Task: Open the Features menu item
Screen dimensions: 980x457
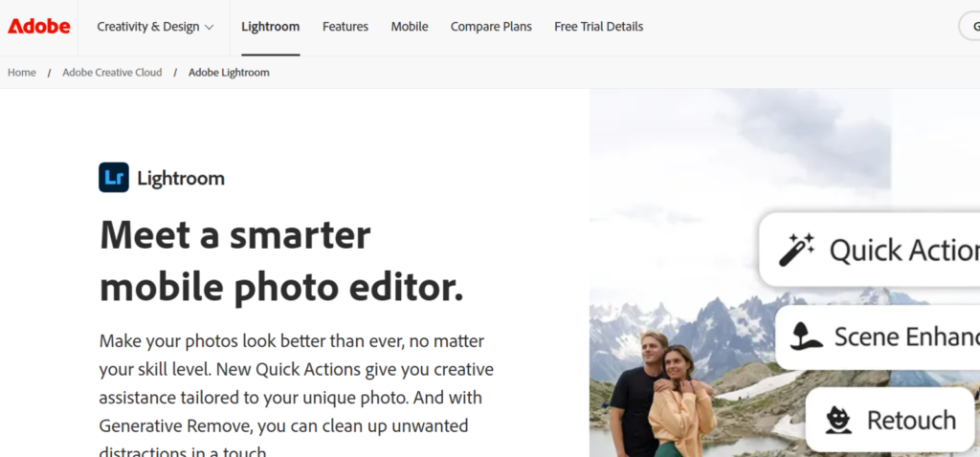Action: click(345, 27)
